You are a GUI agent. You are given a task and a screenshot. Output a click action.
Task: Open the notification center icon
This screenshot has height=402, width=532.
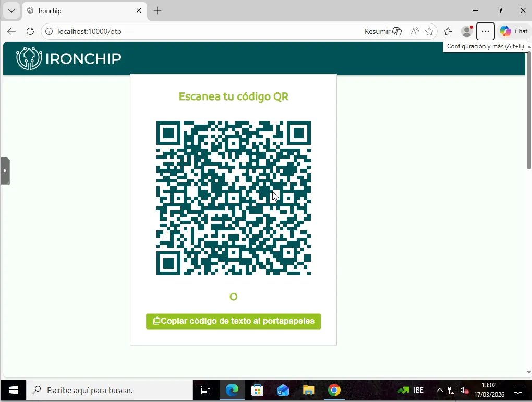coord(518,390)
